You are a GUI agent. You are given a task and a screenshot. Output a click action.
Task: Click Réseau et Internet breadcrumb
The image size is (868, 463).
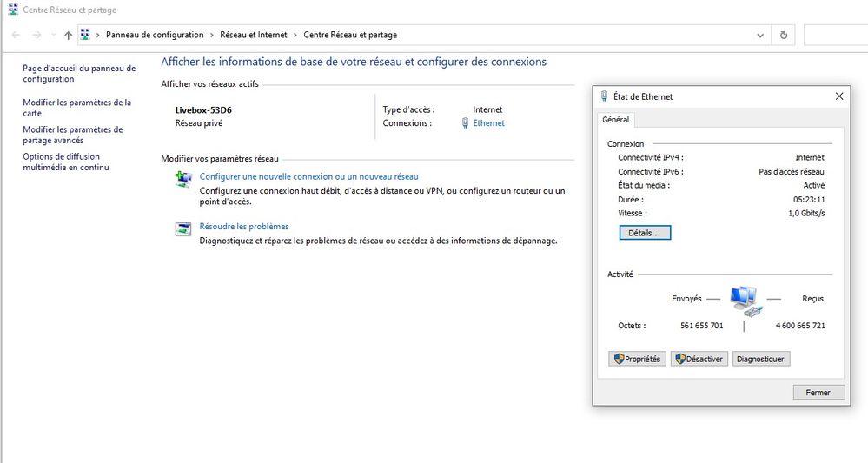point(254,35)
